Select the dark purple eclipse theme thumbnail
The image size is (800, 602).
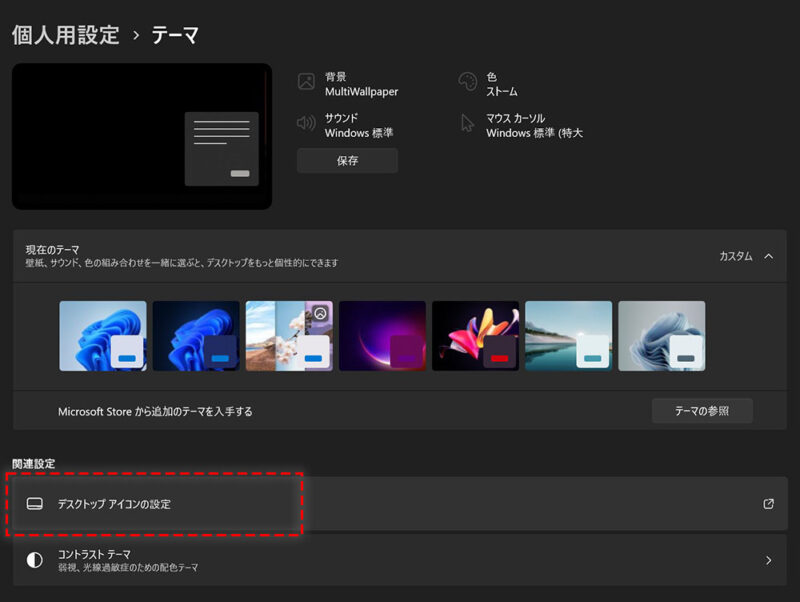tap(382, 335)
